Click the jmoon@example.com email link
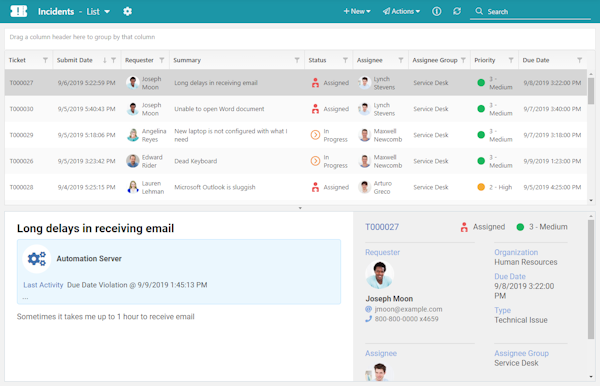This screenshot has width=600, height=386. (x=408, y=309)
